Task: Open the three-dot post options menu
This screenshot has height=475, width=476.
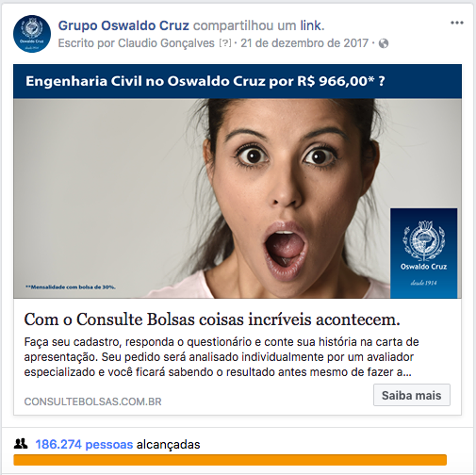Action: pyautogui.click(x=457, y=23)
